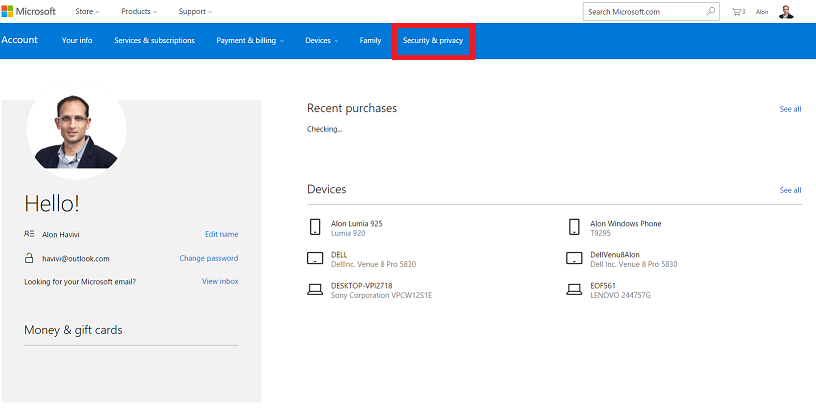Go to the Family tab
Viewport: 816px width, 412px height.
tap(370, 41)
